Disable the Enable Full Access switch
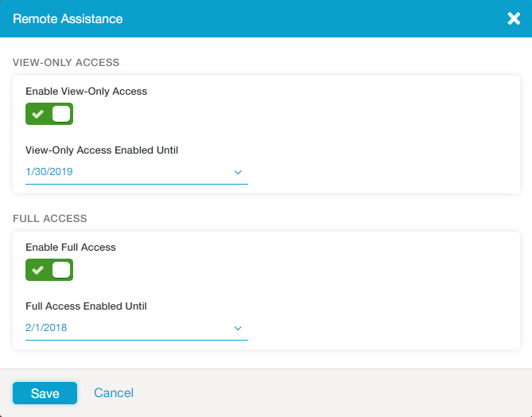The image size is (532, 417). click(x=49, y=270)
